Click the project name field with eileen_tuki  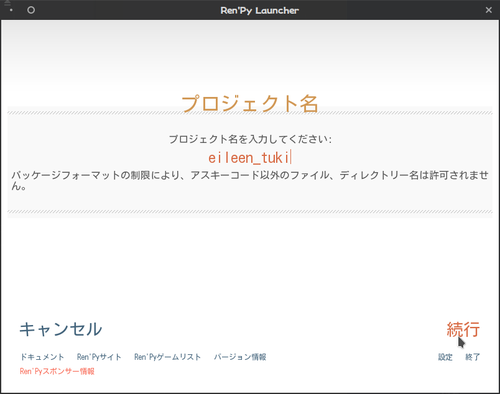(250, 158)
